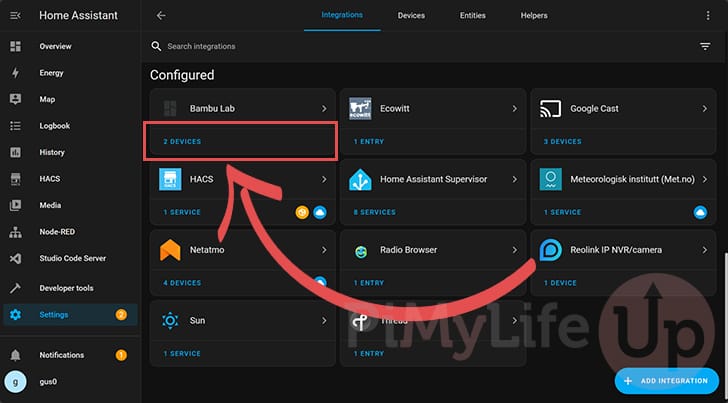
Task: Expand Radio Browser with its chevron
Action: click(514, 250)
